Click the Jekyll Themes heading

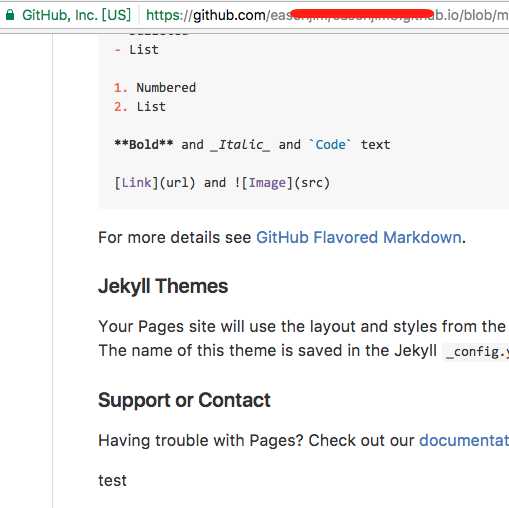[163, 286]
